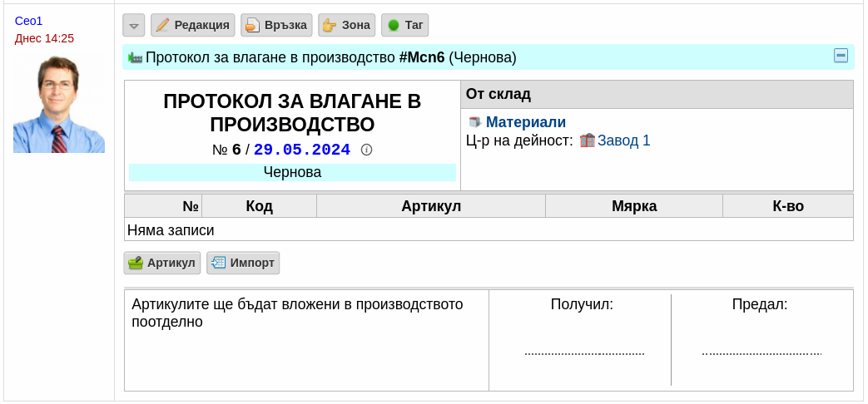Click the Артикул column header
The width and height of the screenshot is (868, 404).
pyautogui.click(x=431, y=206)
